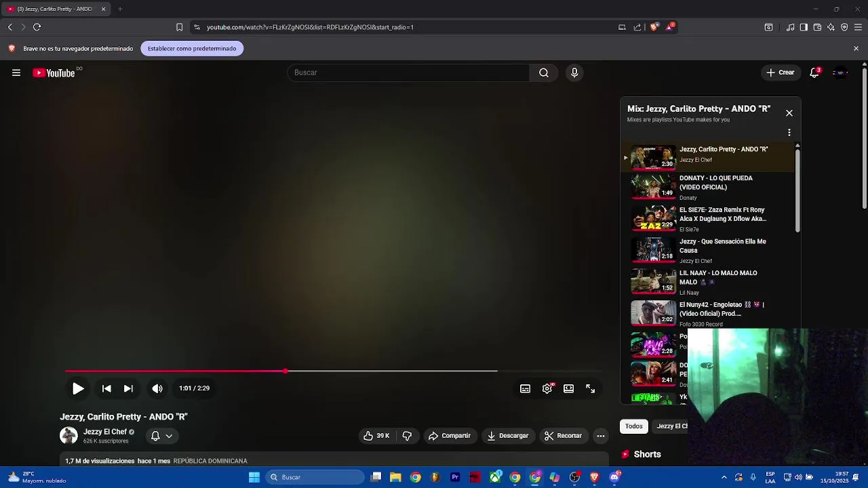Viewport: 868px width, 488px height.
Task: Click the Descargar download button
Action: pos(507,436)
